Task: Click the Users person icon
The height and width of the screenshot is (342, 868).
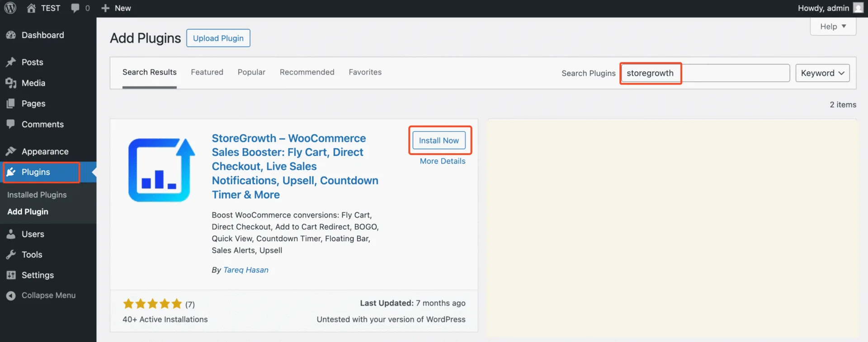Action: [x=11, y=234]
